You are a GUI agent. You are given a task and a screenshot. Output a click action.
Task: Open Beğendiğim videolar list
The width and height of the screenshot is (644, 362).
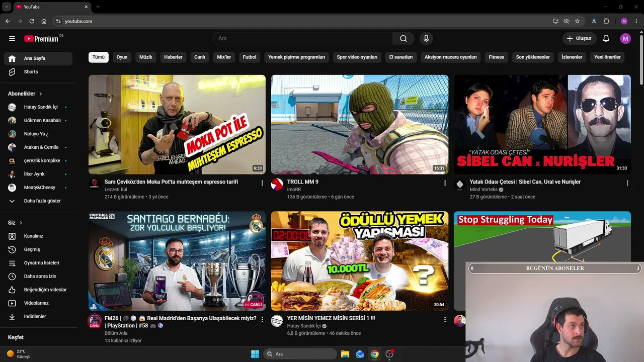click(x=38, y=290)
